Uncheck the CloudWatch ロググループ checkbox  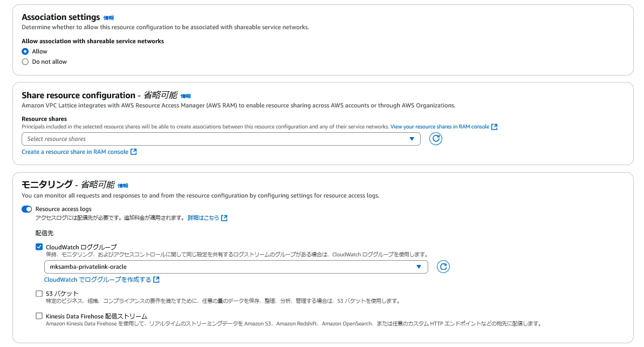point(39,247)
